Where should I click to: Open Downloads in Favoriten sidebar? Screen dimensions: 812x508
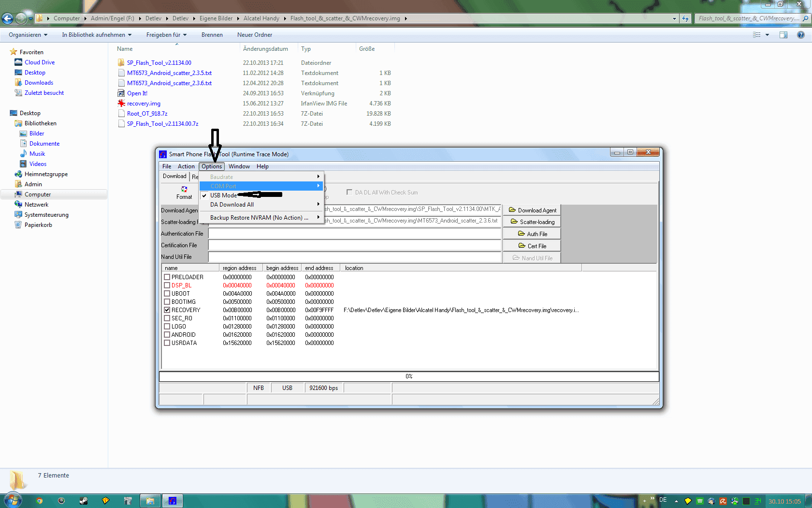point(39,83)
